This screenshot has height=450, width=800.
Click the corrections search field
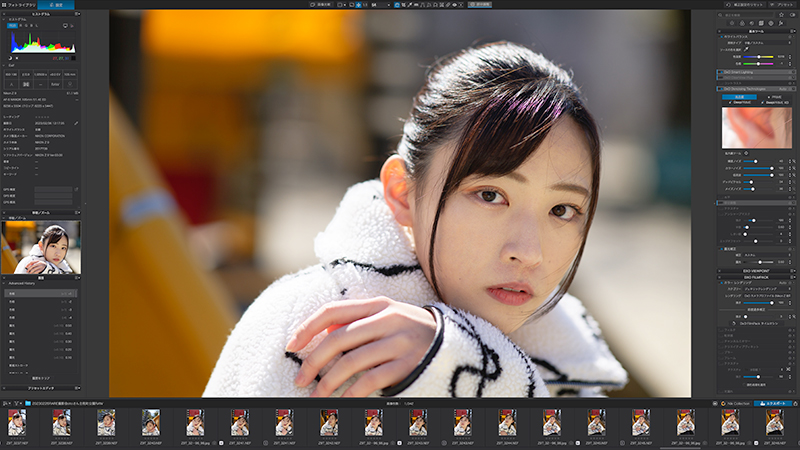click(x=746, y=15)
